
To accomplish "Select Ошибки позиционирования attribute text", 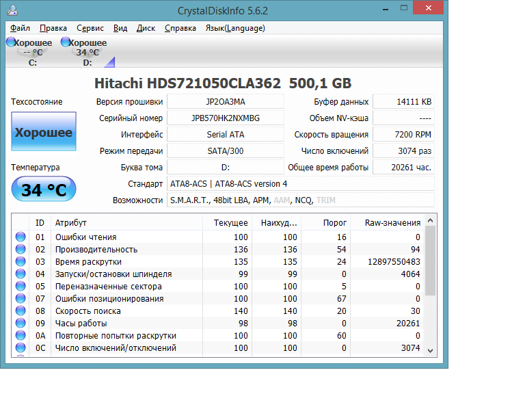I will 109,299.
